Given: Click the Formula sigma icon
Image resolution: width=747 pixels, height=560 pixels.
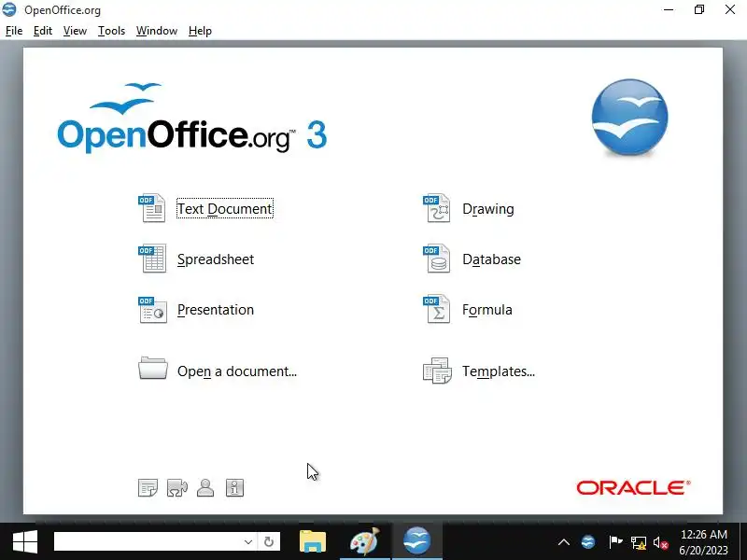Looking at the screenshot, I should (x=436, y=310).
